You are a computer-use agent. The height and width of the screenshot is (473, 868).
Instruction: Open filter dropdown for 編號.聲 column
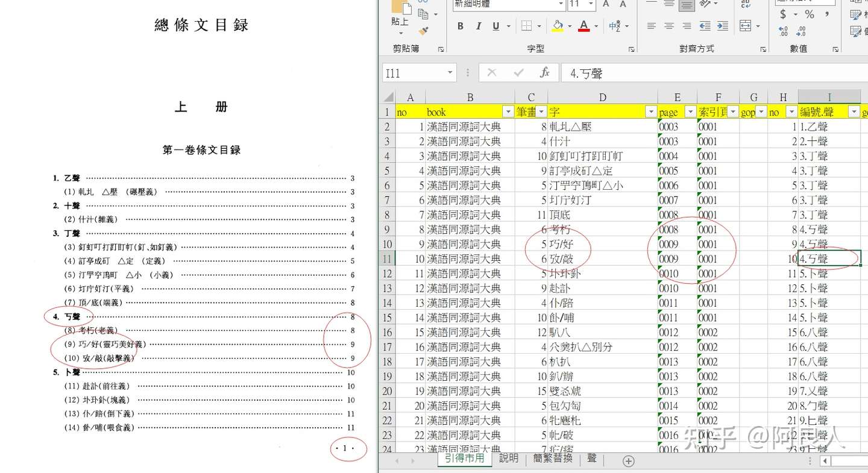point(854,112)
